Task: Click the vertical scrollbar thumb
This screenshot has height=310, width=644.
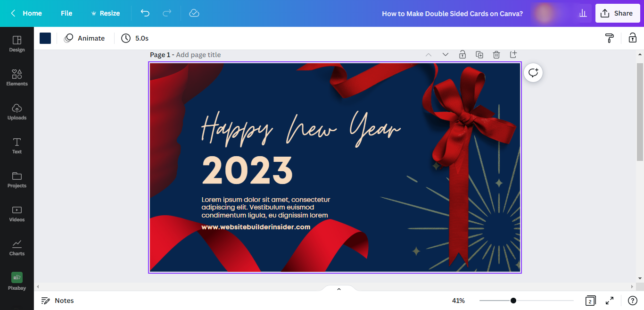Action: point(640,112)
